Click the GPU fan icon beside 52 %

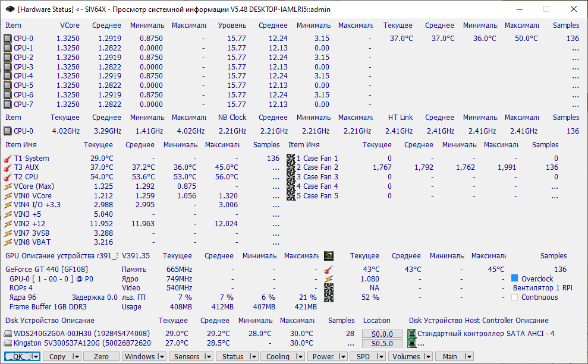[329, 297]
